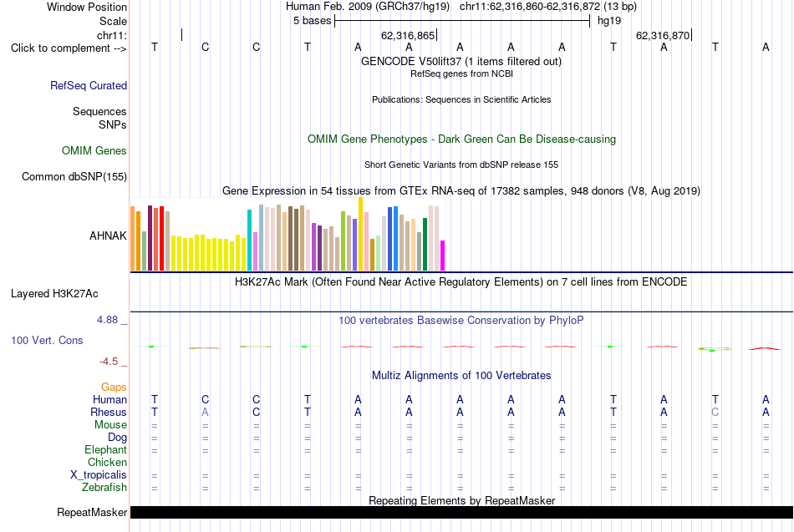Image resolution: width=794 pixels, height=532 pixels.
Task: Click the 5-base scale bar line
Action: tap(462, 21)
